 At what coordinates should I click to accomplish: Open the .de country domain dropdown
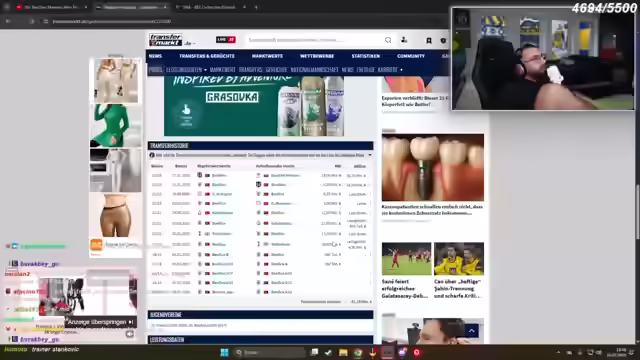click(x=190, y=43)
